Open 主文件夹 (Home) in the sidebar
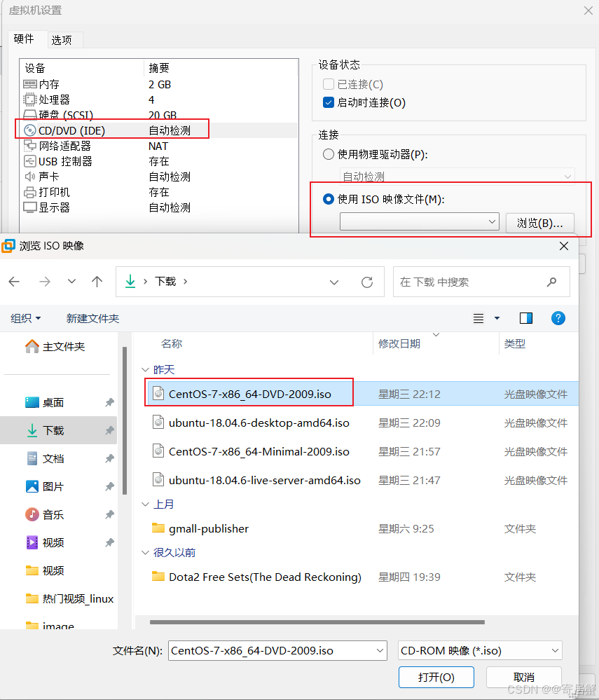The image size is (599, 700). (55, 347)
